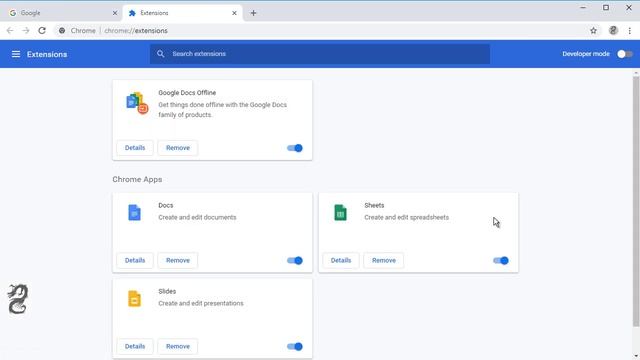Maximize the Chrome window

click(606, 8)
